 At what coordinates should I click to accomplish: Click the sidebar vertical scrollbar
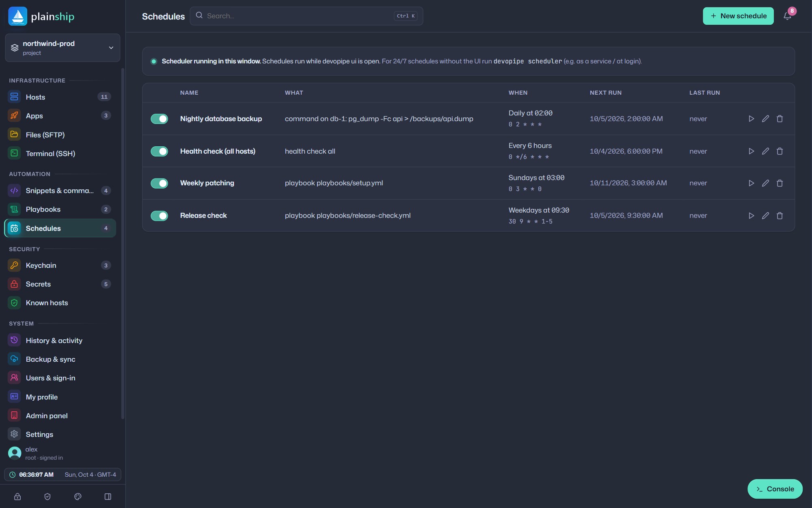123,244
